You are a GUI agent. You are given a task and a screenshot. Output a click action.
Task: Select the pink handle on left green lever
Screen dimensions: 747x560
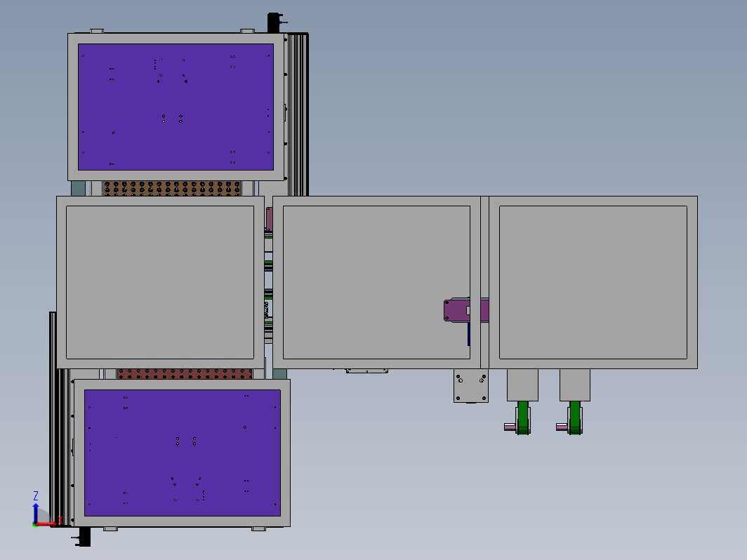click(510, 427)
